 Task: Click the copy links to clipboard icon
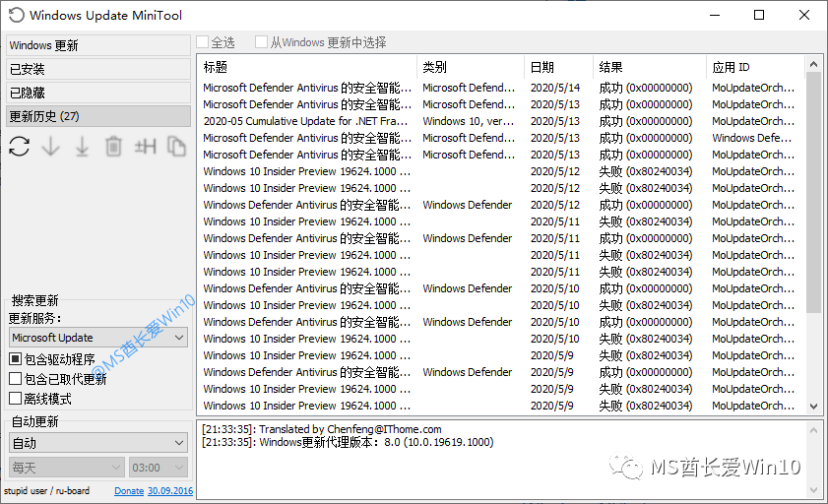pos(176,147)
